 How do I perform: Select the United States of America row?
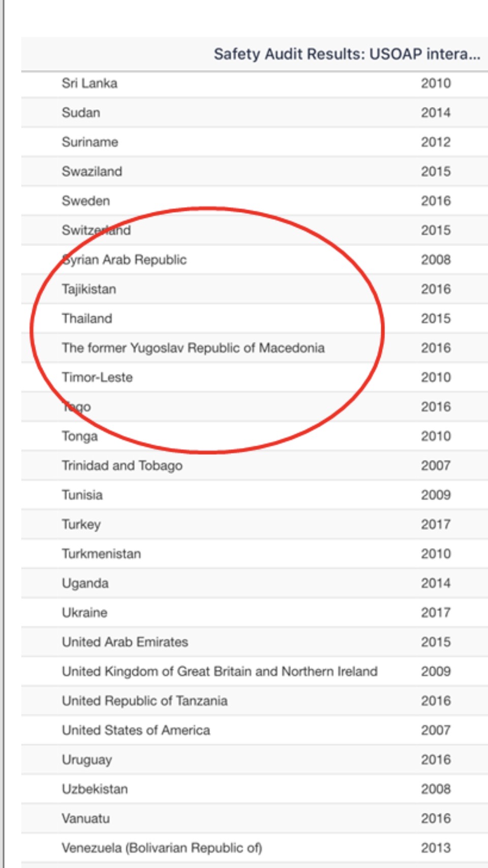[136, 730]
